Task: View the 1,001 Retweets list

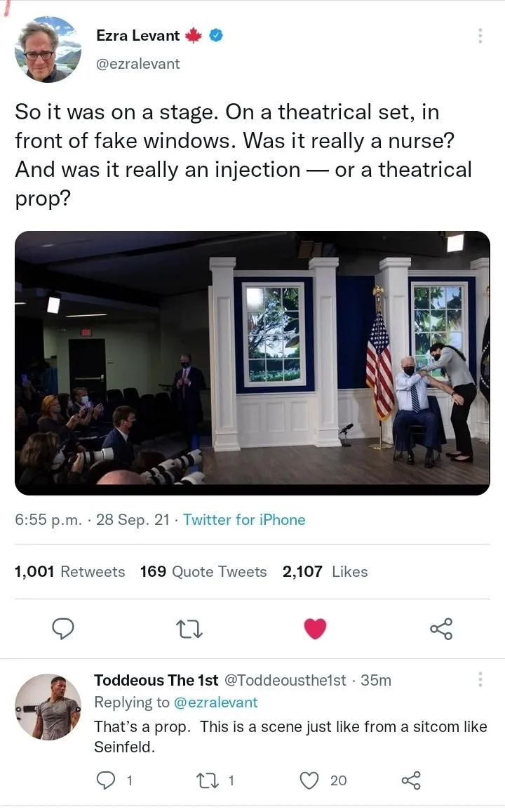Action: pos(69,572)
